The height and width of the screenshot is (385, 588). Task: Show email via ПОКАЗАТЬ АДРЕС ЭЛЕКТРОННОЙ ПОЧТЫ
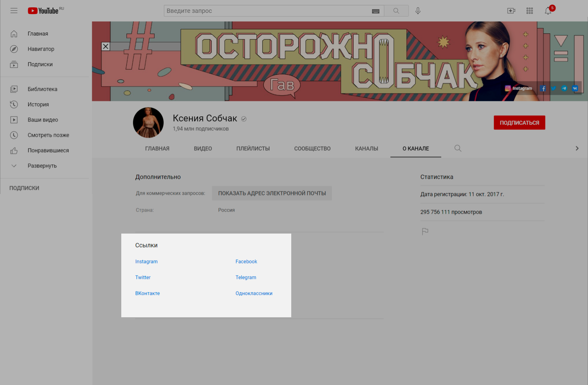click(272, 193)
